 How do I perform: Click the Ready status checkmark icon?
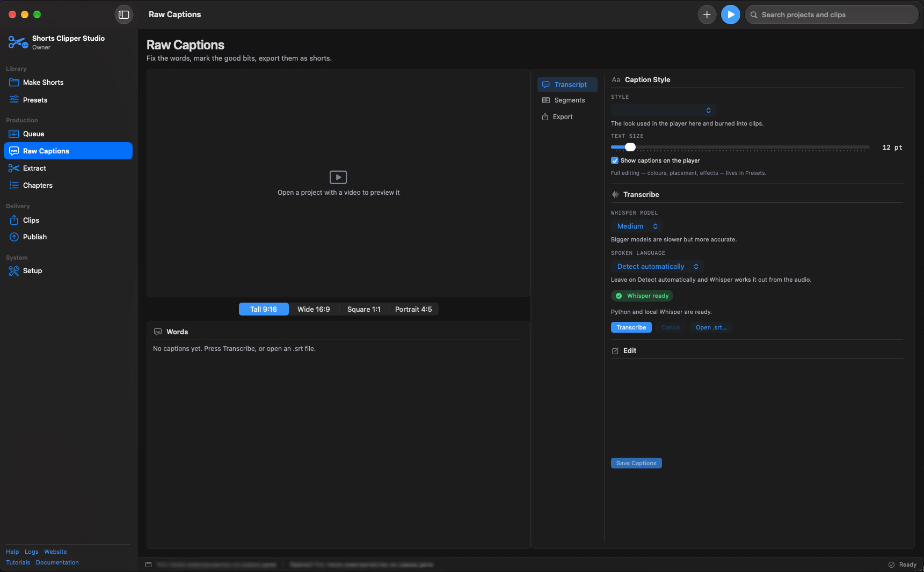point(892,564)
